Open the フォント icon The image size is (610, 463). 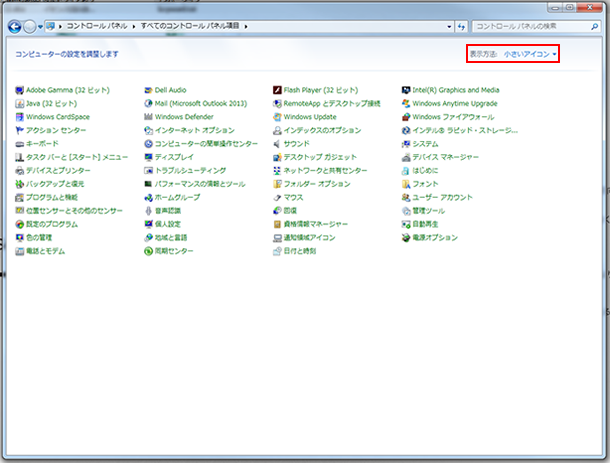[x=406, y=184]
